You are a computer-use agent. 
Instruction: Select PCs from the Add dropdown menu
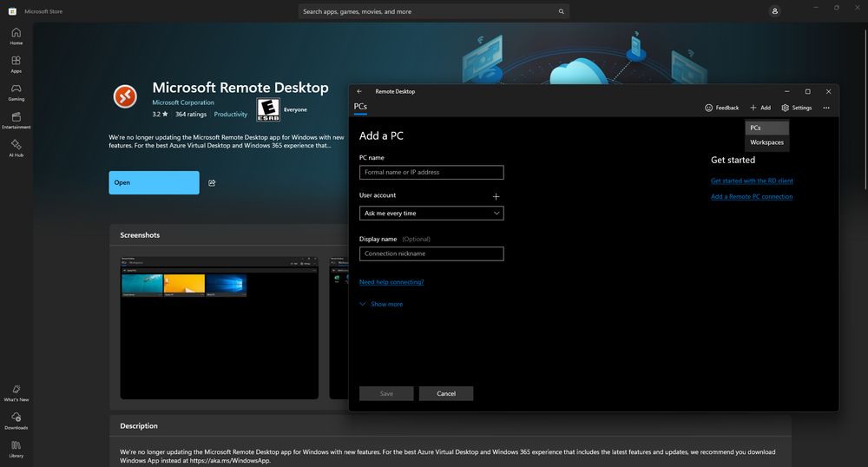766,128
